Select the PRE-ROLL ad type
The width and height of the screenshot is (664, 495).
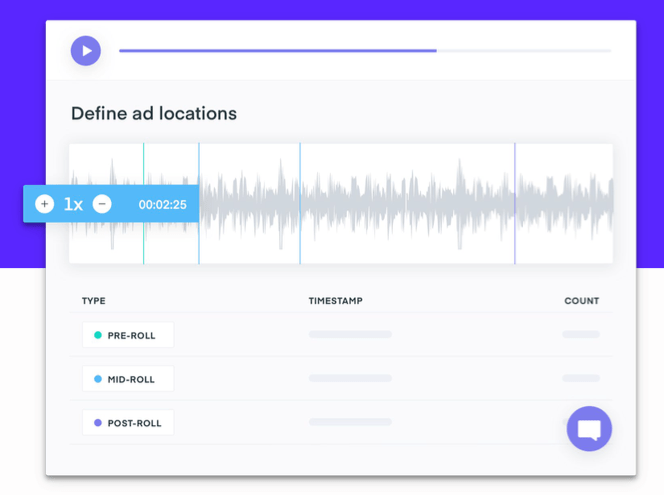tap(128, 335)
